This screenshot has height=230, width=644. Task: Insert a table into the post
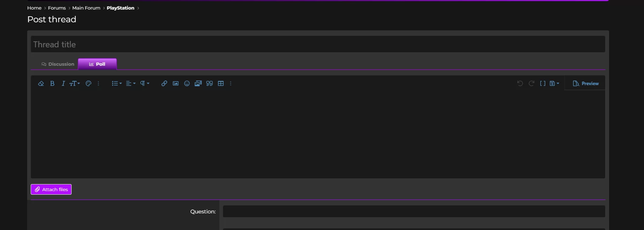coord(221,83)
